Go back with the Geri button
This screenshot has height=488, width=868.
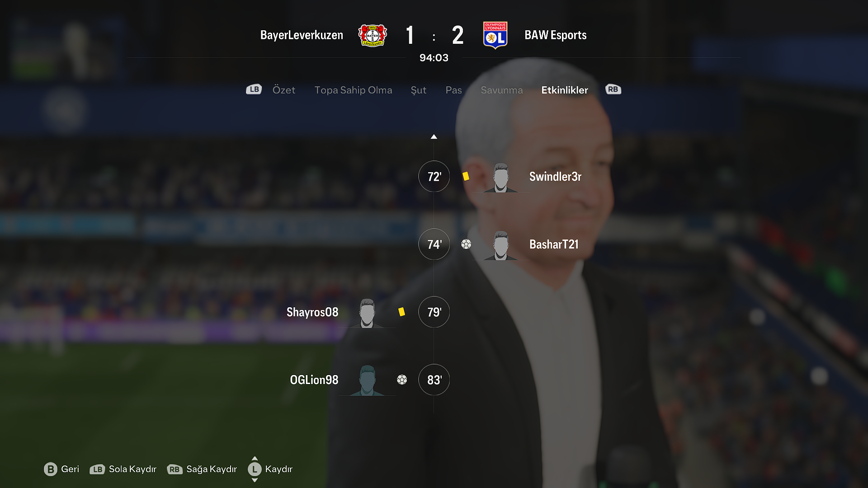[61, 469]
